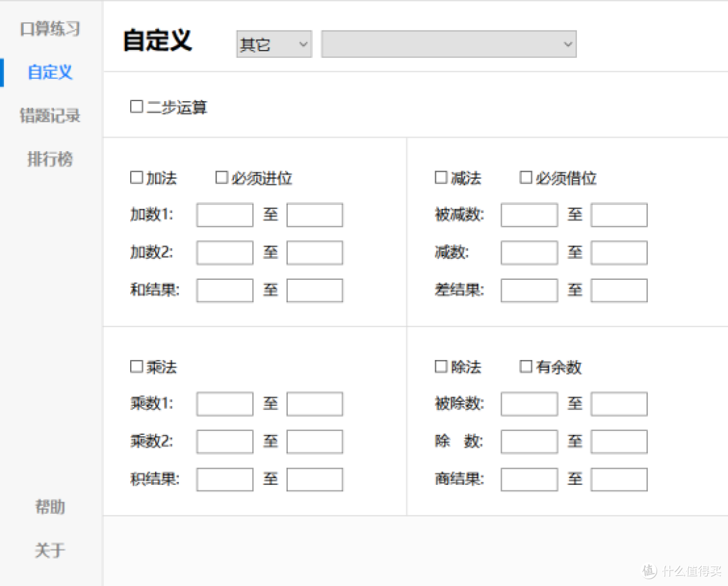728x586 pixels.
Task: Click the 加数1 maximum value field
Action: coord(315,215)
